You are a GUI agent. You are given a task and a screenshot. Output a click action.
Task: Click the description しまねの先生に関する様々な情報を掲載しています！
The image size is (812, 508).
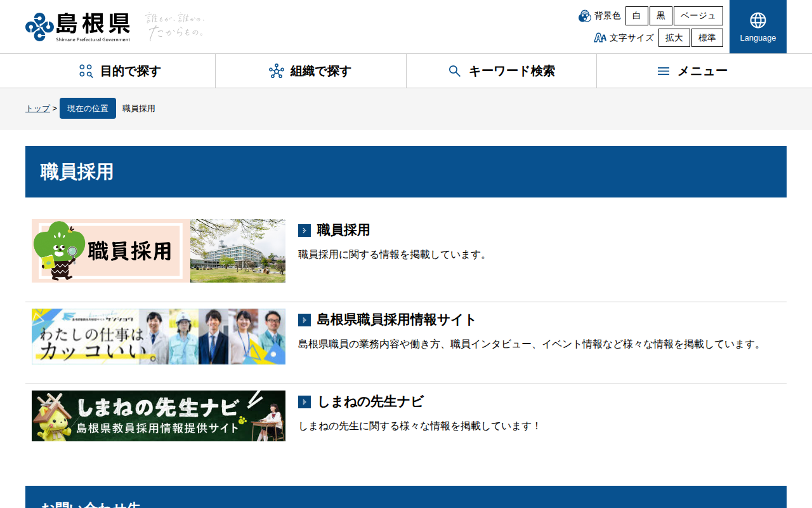(419, 426)
